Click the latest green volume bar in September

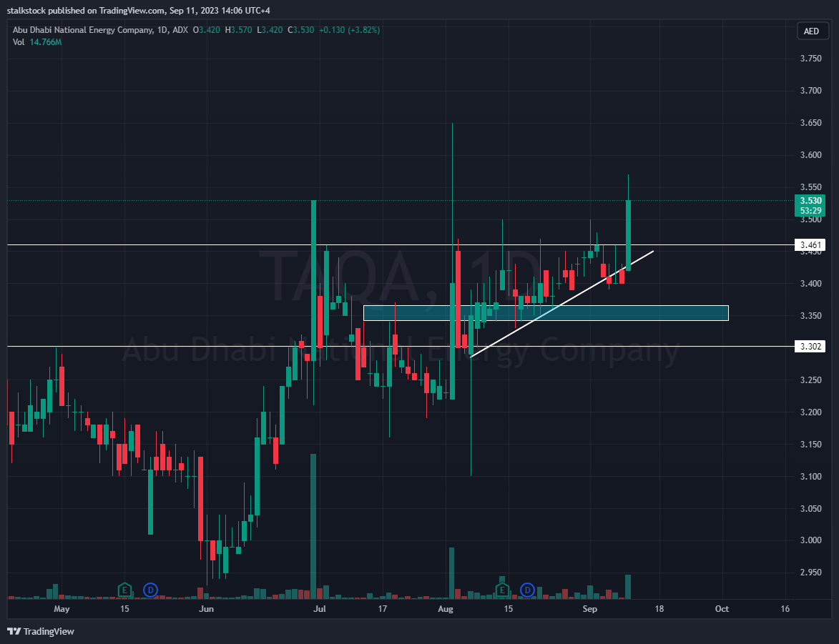(x=628, y=587)
